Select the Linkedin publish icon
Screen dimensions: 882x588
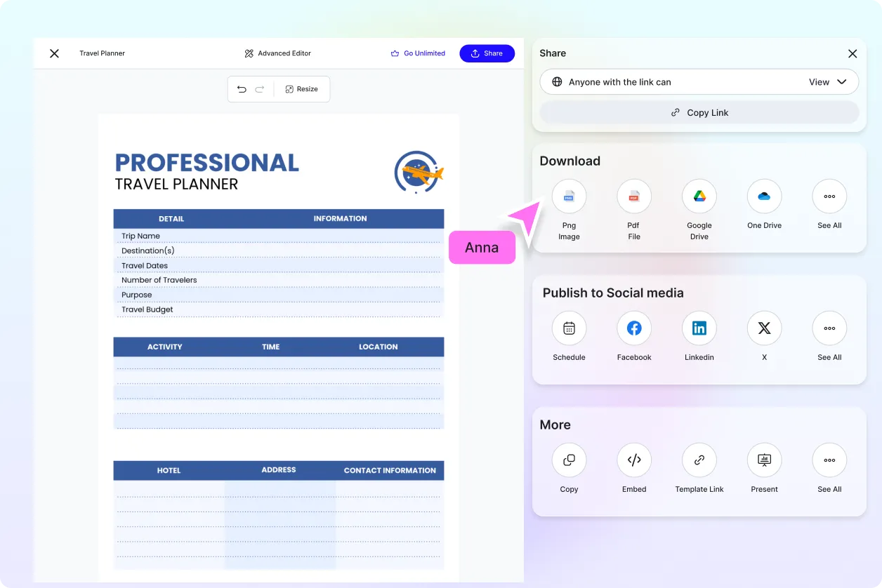[x=699, y=328]
